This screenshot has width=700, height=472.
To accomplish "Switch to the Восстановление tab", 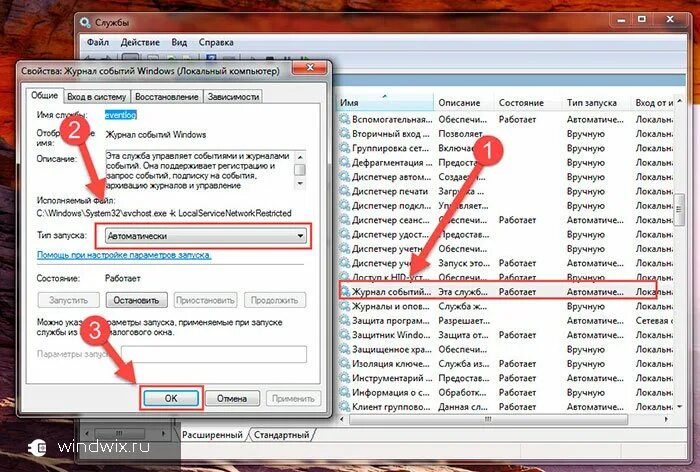I will tap(167, 96).
